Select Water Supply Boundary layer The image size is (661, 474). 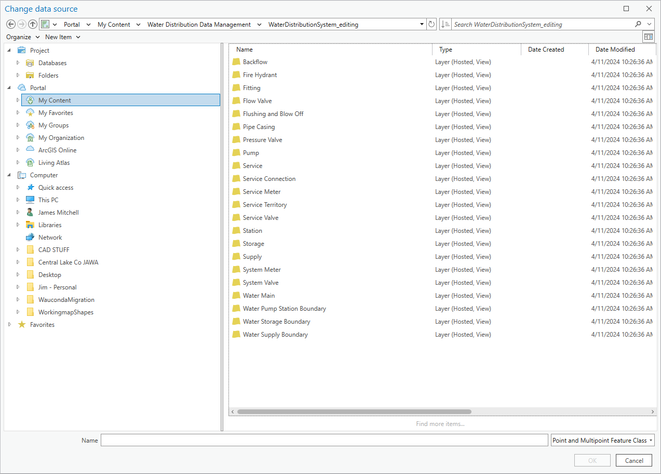[275, 334]
